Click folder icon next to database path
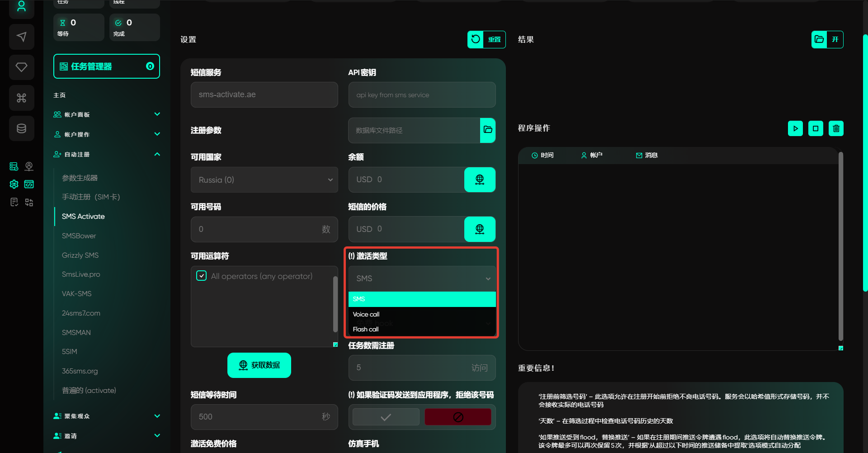The height and width of the screenshot is (453, 868). click(x=488, y=130)
